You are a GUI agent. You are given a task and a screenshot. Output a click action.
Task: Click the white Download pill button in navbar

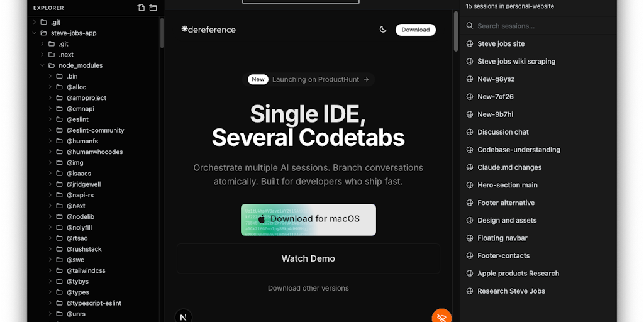416,30
